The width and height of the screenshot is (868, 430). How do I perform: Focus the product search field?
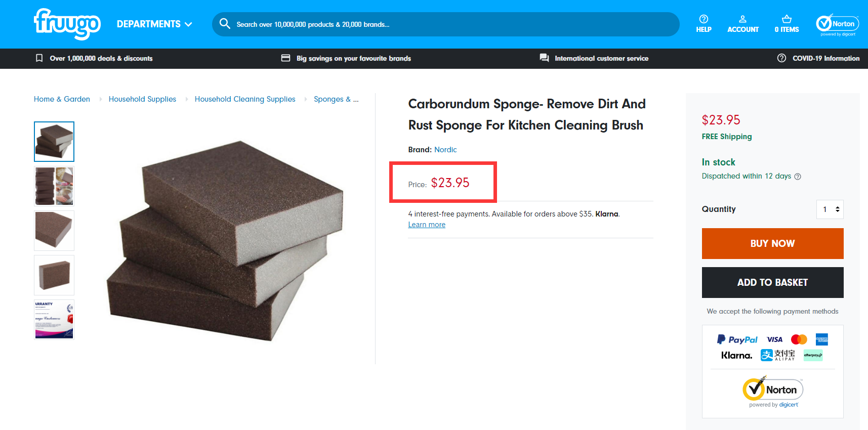(445, 24)
